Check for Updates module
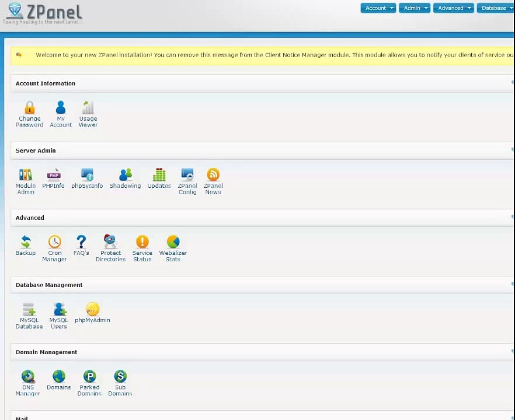This screenshot has height=420, width=515. [159, 178]
